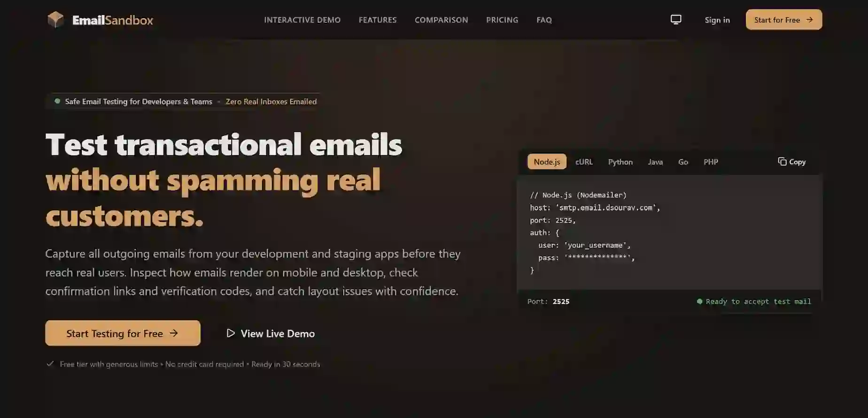Click the masked pass code line
The height and width of the screenshot is (418, 868).
click(587, 258)
